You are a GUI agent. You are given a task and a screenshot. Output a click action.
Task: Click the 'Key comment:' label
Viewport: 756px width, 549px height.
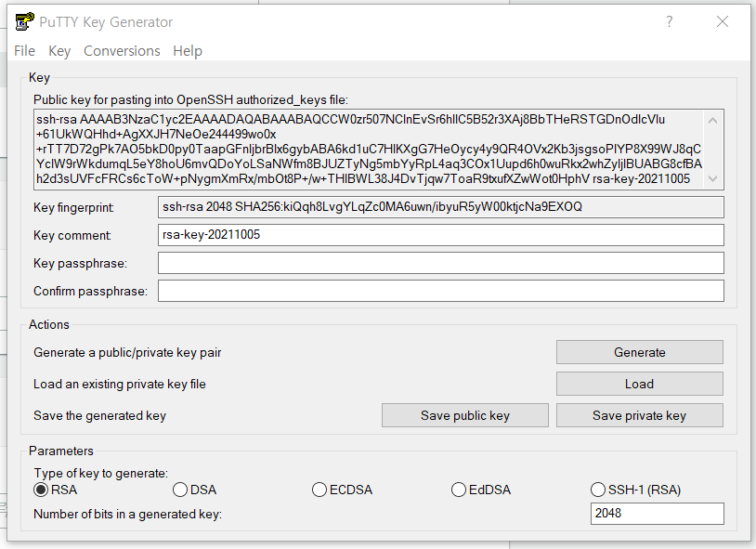click(72, 235)
